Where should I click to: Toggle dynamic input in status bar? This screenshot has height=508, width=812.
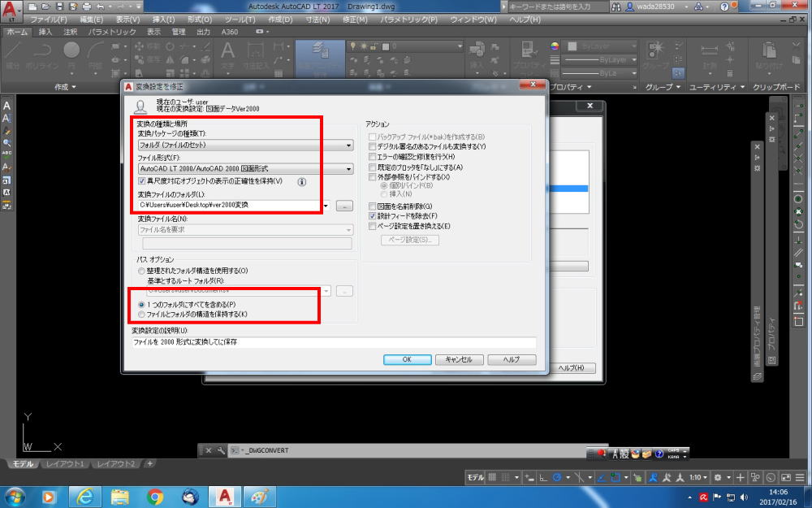[529, 477]
